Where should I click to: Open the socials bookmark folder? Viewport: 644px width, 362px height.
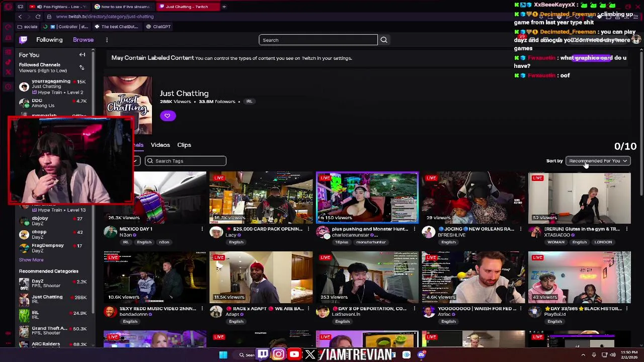(27, 27)
